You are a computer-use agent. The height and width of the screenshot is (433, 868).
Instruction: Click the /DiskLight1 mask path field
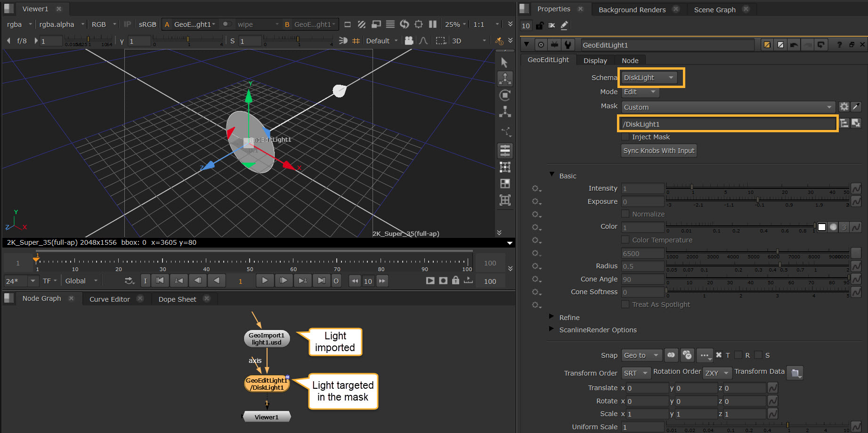727,124
